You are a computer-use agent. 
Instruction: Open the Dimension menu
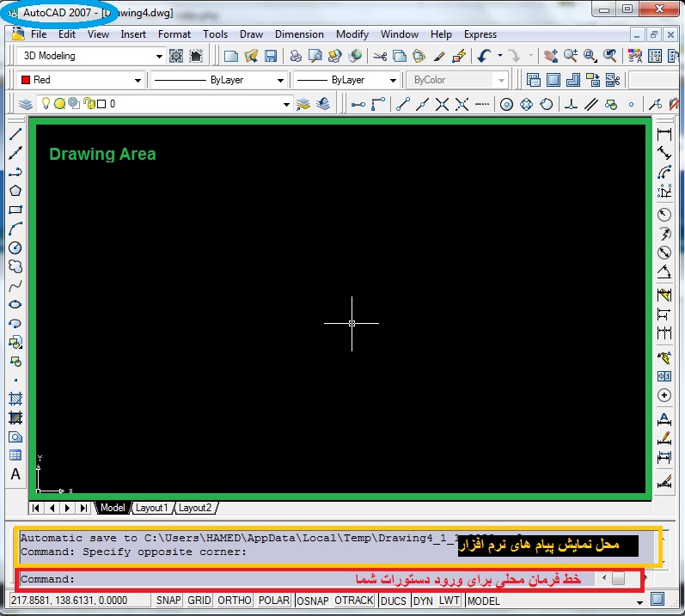(x=299, y=34)
